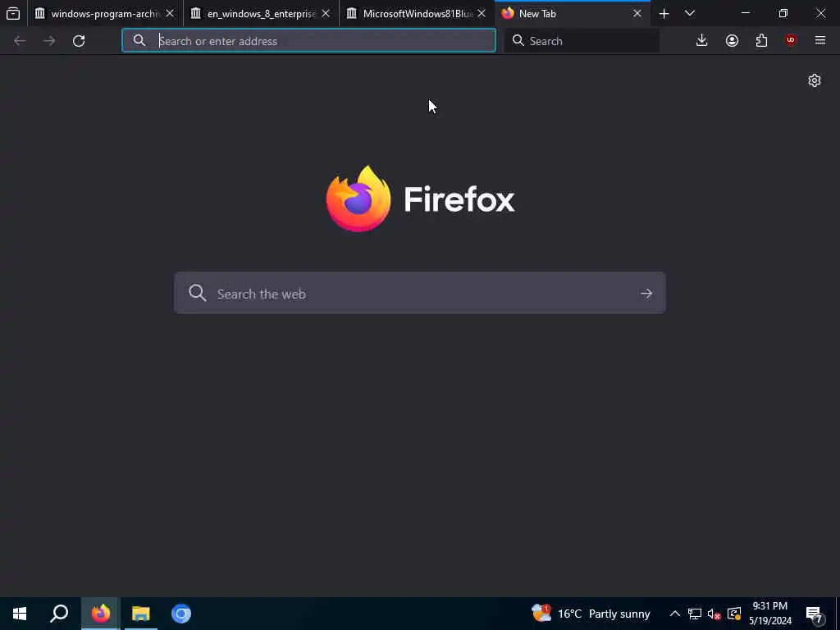This screenshot has width=840, height=630.
Task: Open Windows taskbar search
Action: 59,614
